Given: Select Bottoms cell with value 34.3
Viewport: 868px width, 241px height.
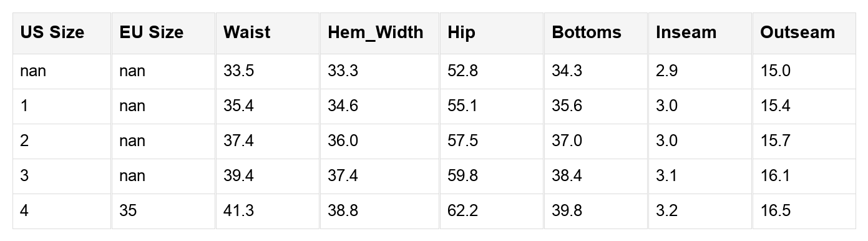Looking at the screenshot, I should pos(596,71).
